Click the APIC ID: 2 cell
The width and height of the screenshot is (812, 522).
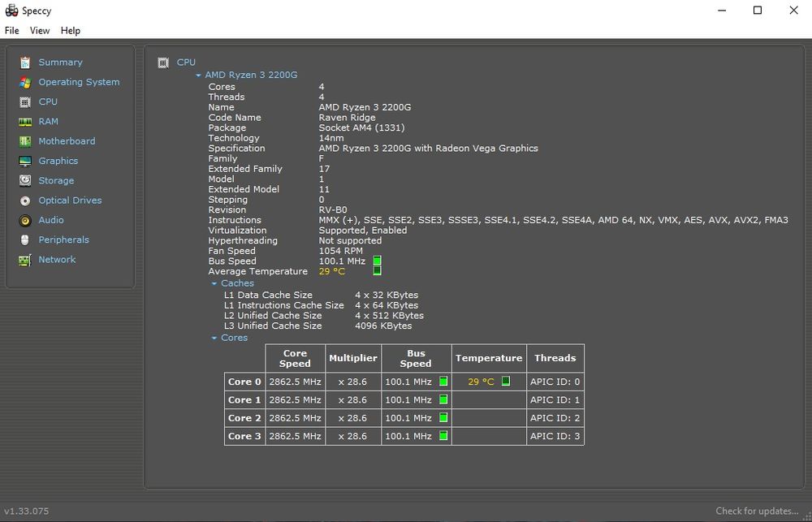coord(555,418)
